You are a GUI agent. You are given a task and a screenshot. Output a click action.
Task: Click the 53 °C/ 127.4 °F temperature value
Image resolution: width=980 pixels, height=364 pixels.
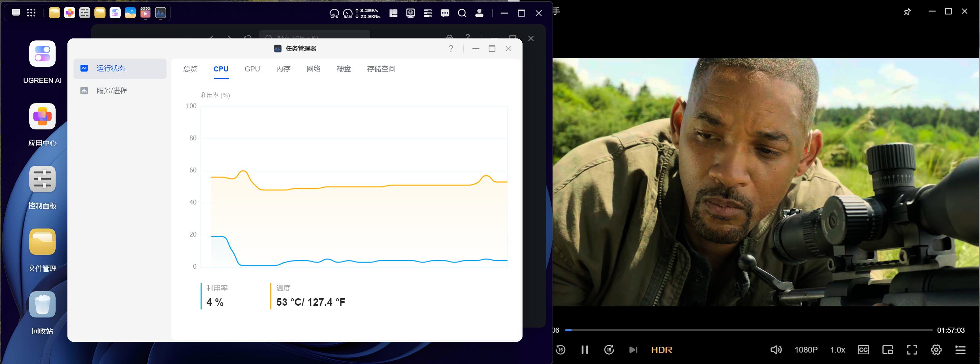point(311,302)
